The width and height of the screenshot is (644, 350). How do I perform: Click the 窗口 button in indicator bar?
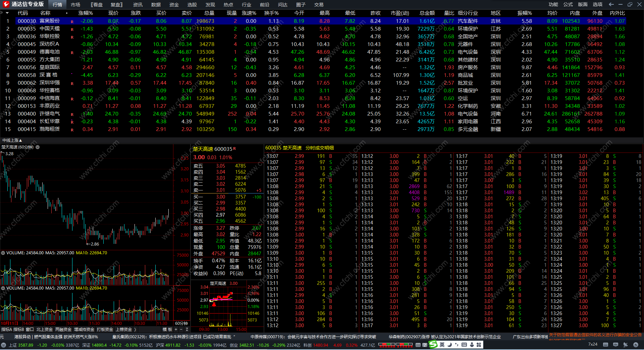[x=30, y=330]
